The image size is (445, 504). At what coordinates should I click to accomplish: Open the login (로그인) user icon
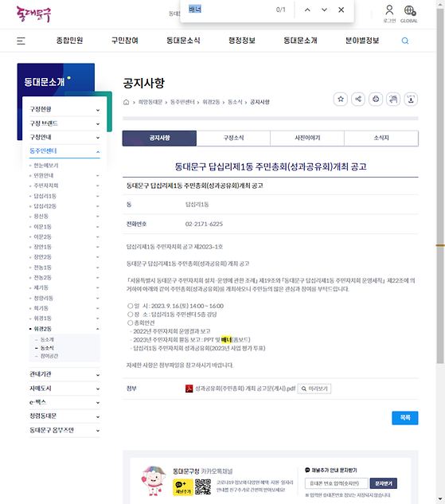(389, 14)
